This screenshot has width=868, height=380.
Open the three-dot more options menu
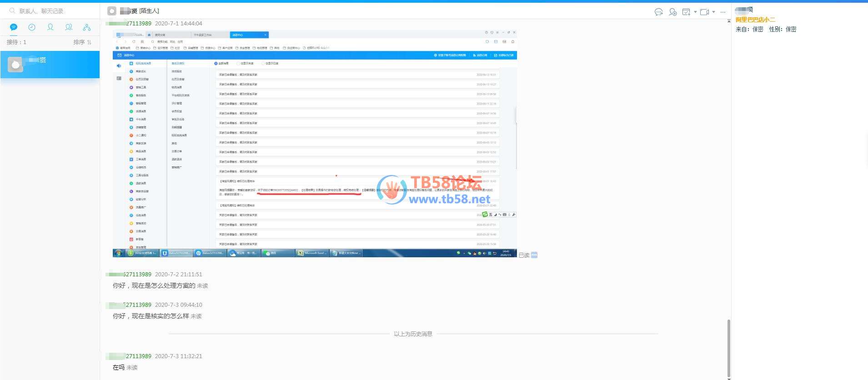pos(723,12)
